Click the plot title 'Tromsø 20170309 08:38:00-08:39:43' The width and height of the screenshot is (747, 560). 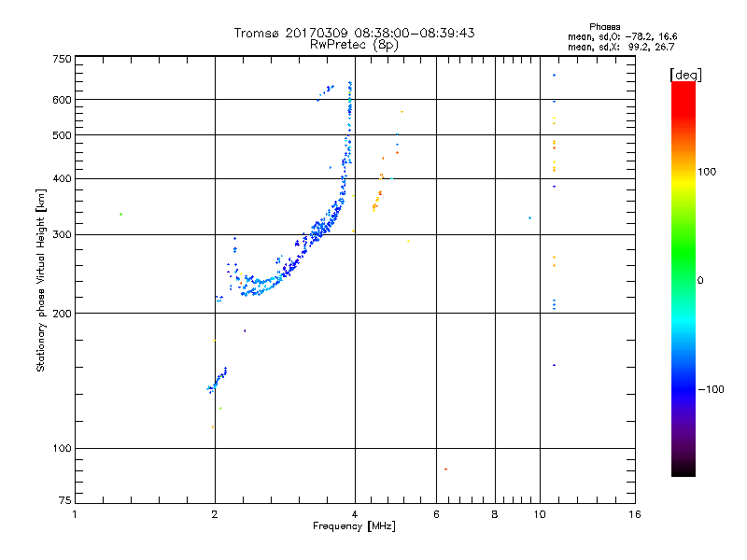(354, 33)
